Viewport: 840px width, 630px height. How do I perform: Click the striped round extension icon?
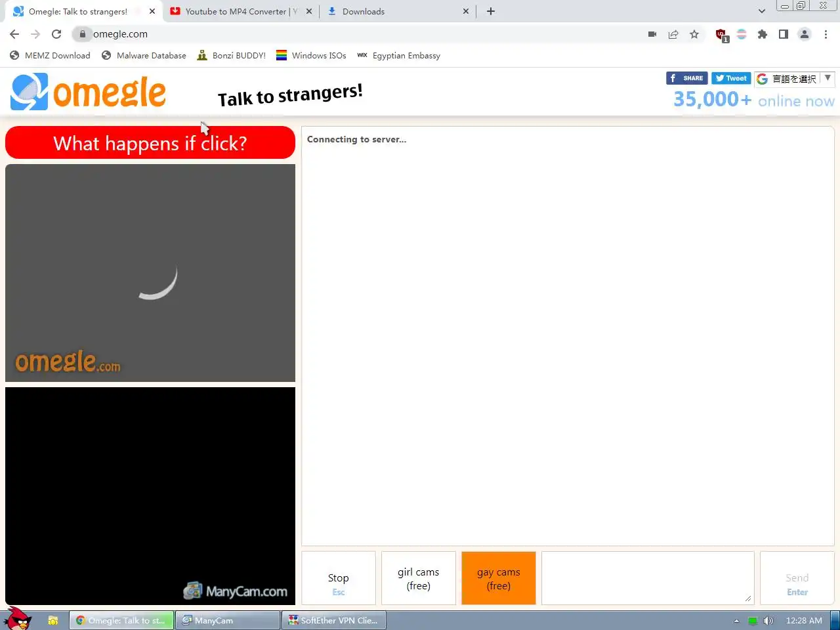pyautogui.click(x=742, y=34)
